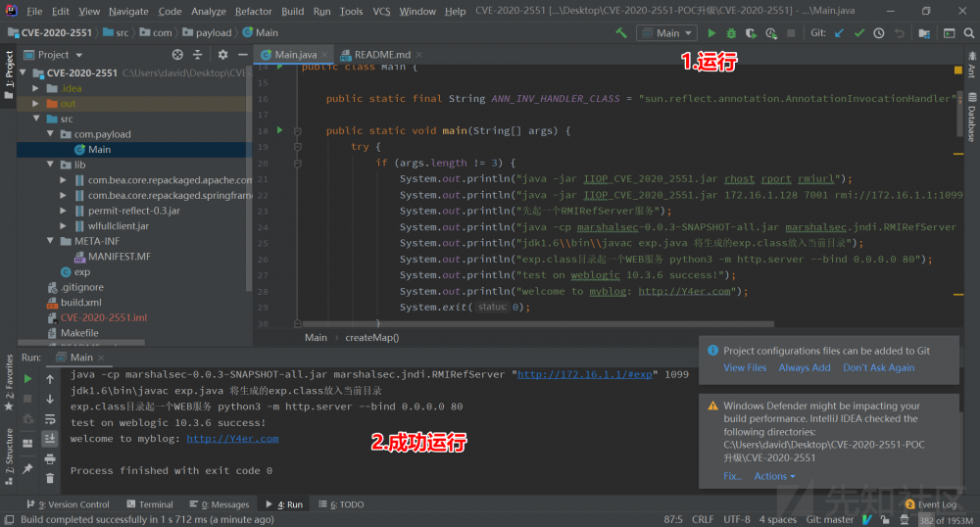Click the Git rollback icon
Image resolution: width=980 pixels, height=527 pixels.
[x=899, y=33]
